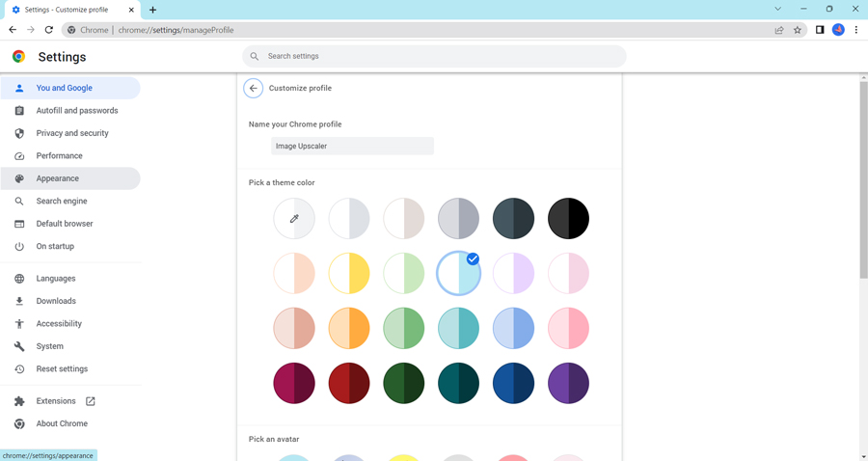The width and height of the screenshot is (868, 461).
Task: Select the pale green theme color
Action: click(403, 273)
